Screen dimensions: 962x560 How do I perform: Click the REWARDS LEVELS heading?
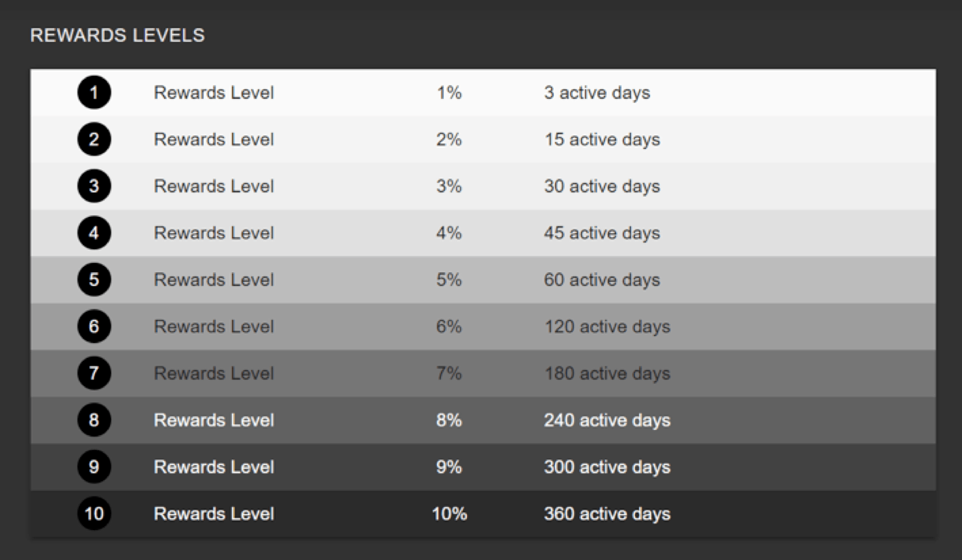click(117, 35)
